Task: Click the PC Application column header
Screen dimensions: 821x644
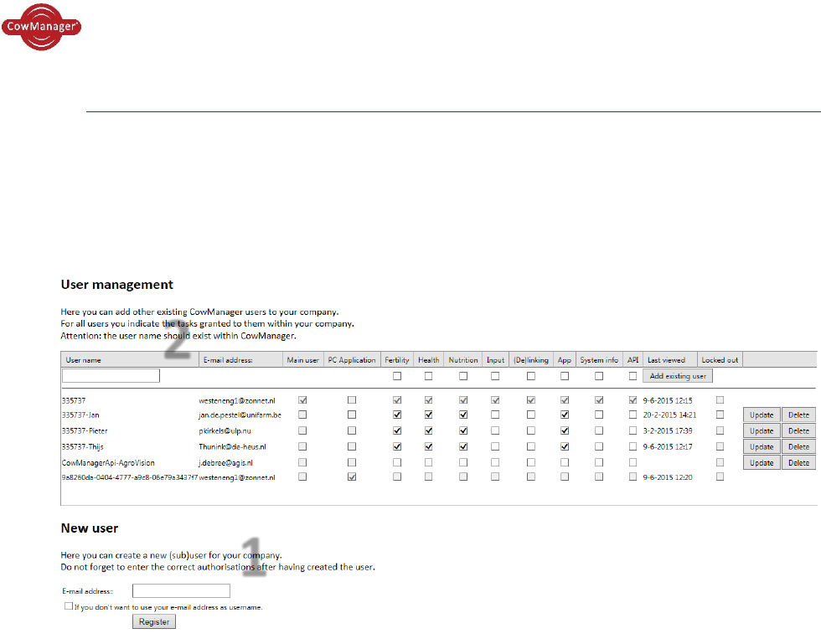Action: 351,360
